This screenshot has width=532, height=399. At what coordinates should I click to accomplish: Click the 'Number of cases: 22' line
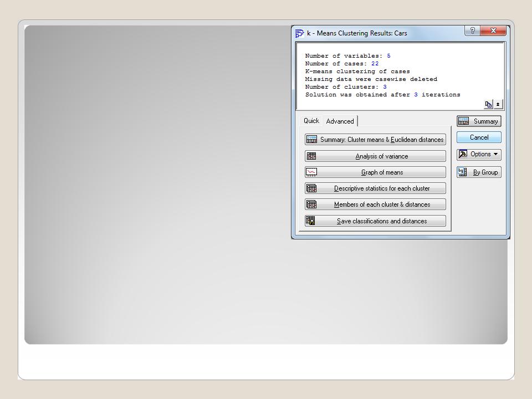[342, 64]
